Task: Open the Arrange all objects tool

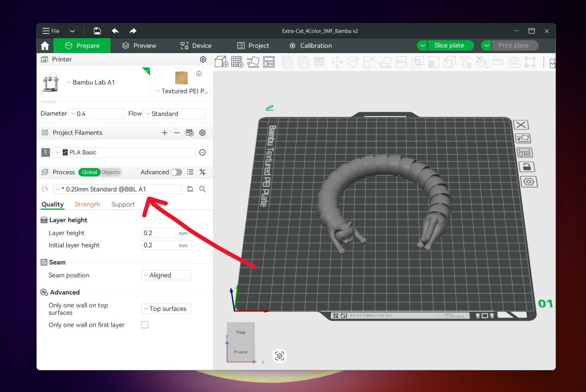Action: (269, 61)
